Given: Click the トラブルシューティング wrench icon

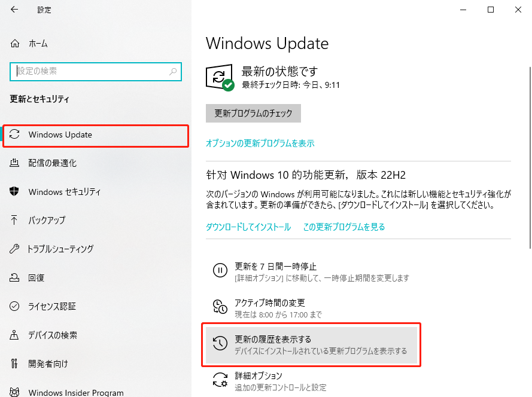Looking at the screenshot, I should (x=14, y=249).
